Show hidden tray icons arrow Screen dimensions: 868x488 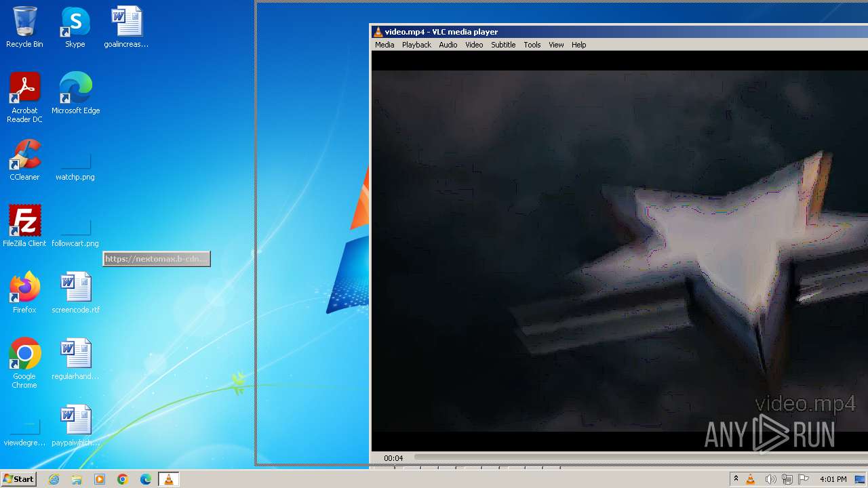pos(736,479)
